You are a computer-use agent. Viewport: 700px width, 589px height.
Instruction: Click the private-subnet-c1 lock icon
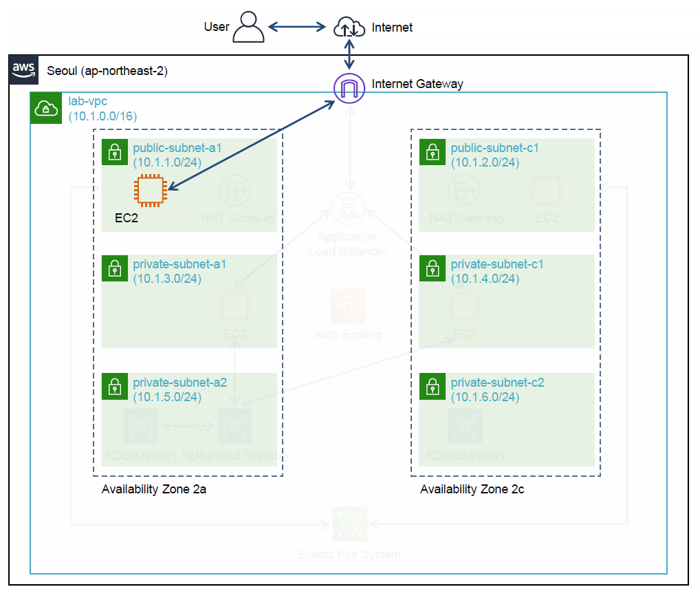point(433,268)
